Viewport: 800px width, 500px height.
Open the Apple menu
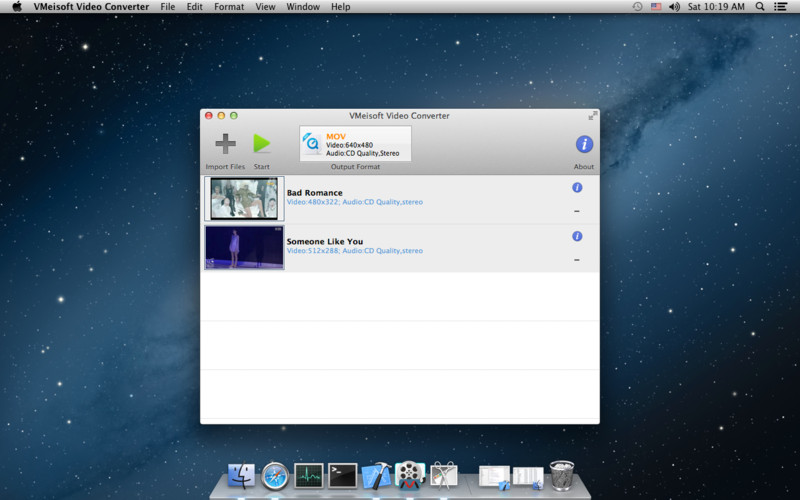point(17,7)
